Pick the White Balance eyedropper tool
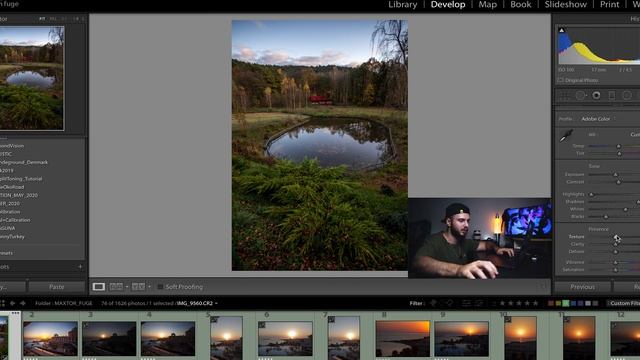640x360 pixels. click(566, 136)
